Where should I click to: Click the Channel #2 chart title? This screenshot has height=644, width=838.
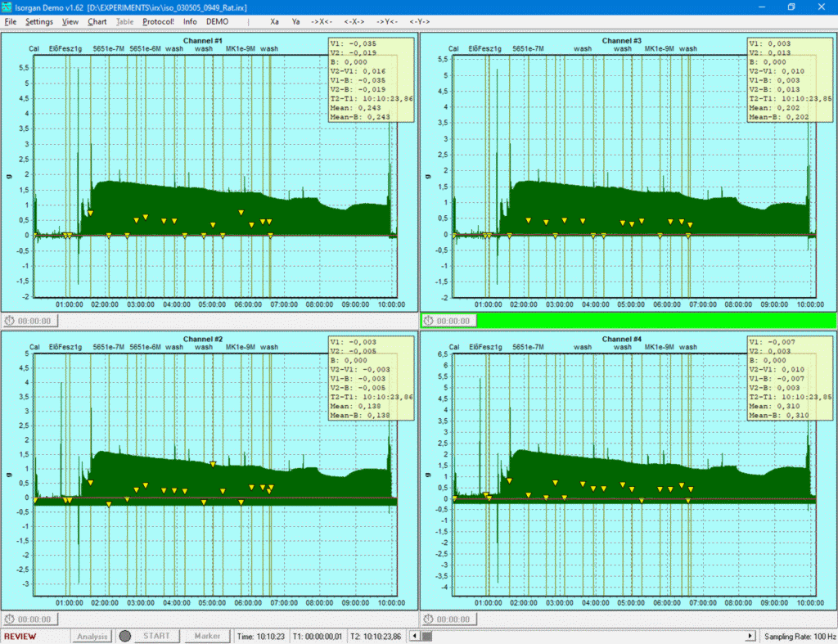pos(203,339)
